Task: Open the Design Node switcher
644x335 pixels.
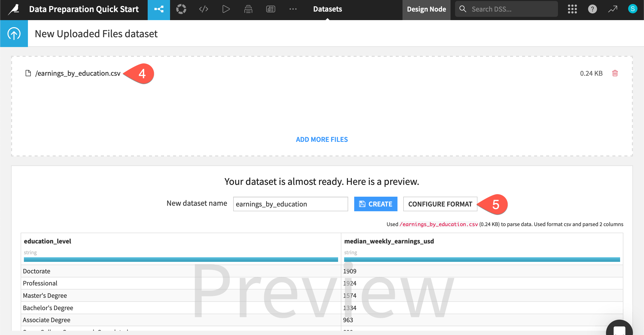Action: (426, 9)
